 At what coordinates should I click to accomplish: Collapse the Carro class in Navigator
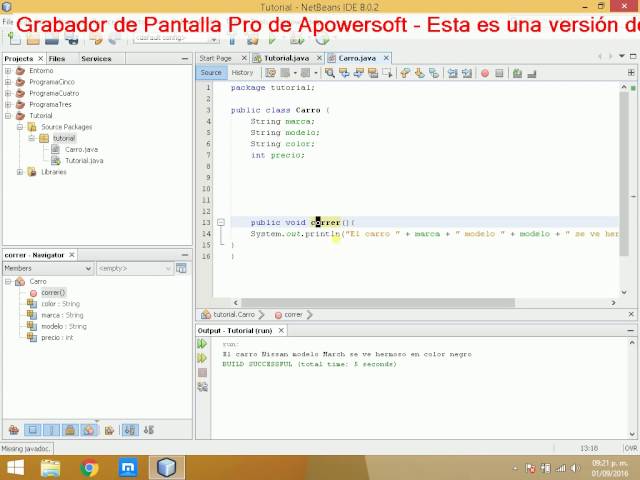[8, 282]
